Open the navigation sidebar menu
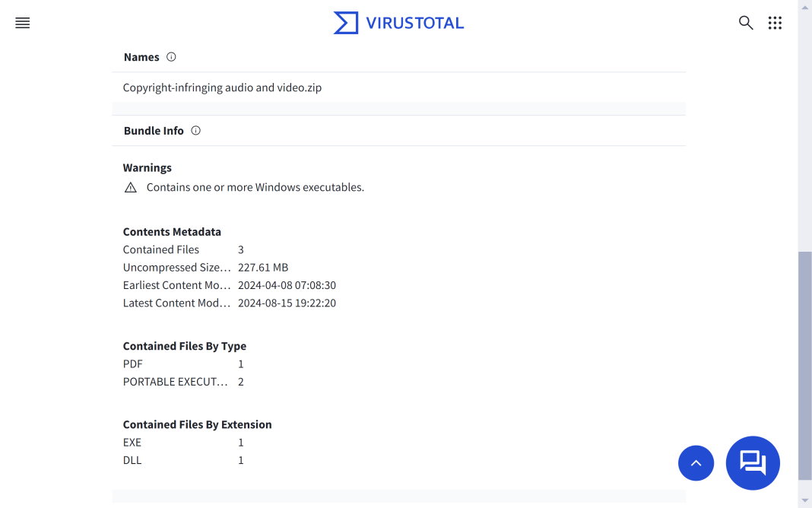The width and height of the screenshot is (812, 508). pyautogui.click(x=22, y=23)
